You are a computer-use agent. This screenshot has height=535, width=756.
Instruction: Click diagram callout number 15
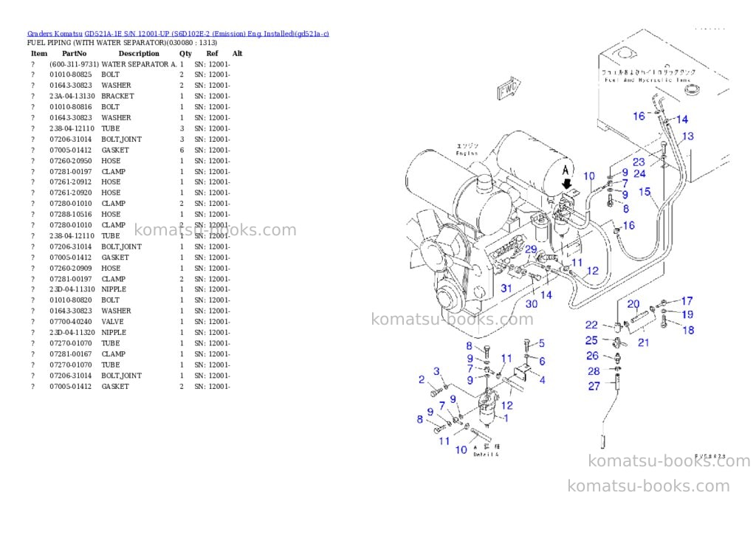[x=645, y=192]
